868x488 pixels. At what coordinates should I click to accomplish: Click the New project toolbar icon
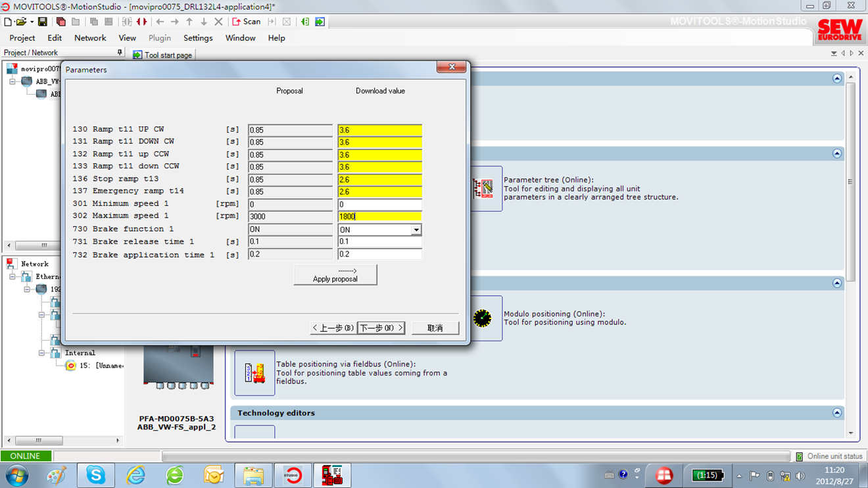(x=8, y=22)
